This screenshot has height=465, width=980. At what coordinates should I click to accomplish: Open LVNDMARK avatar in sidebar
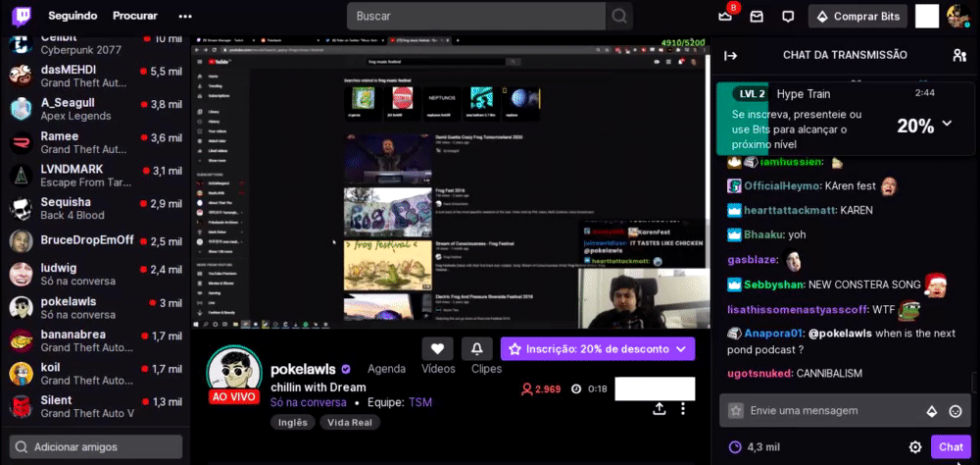pyautogui.click(x=21, y=176)
